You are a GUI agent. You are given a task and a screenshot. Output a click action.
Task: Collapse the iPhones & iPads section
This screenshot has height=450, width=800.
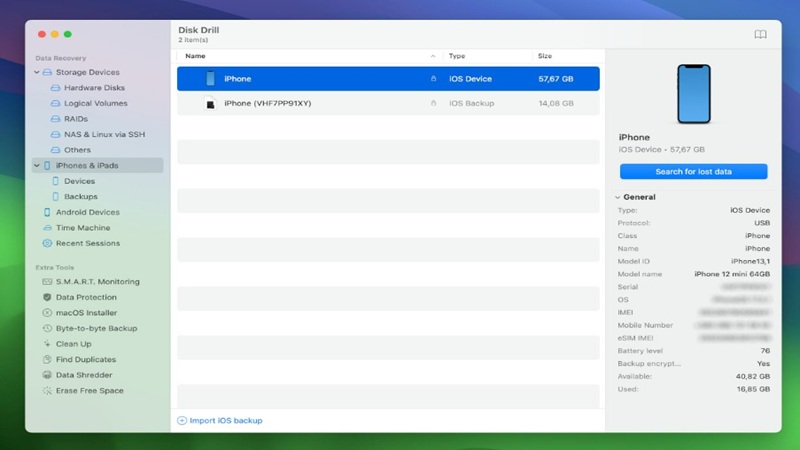[37, 166]
